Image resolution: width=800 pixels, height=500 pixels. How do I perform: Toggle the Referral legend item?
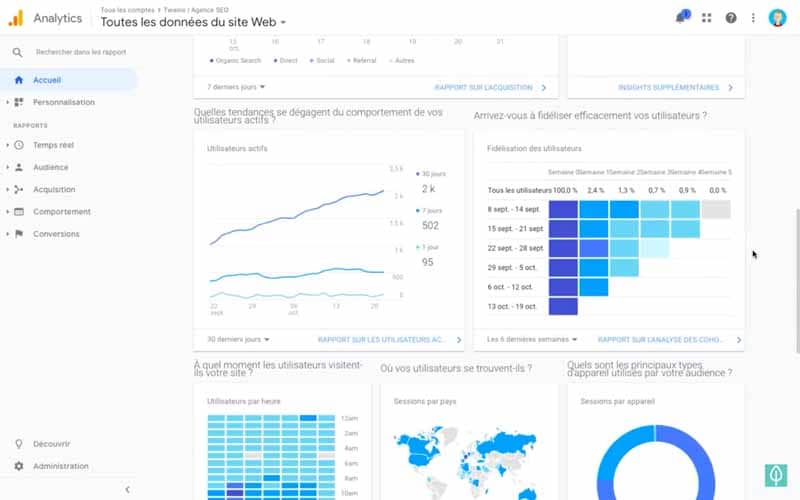coord(361,60)
